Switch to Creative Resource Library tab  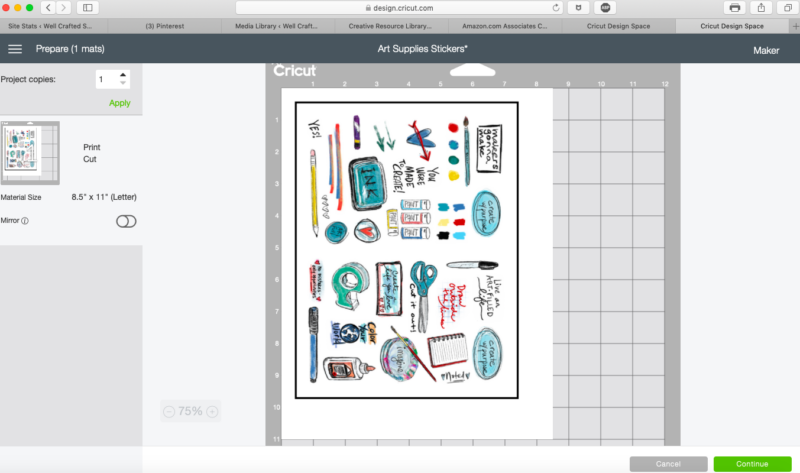[390, 26]
